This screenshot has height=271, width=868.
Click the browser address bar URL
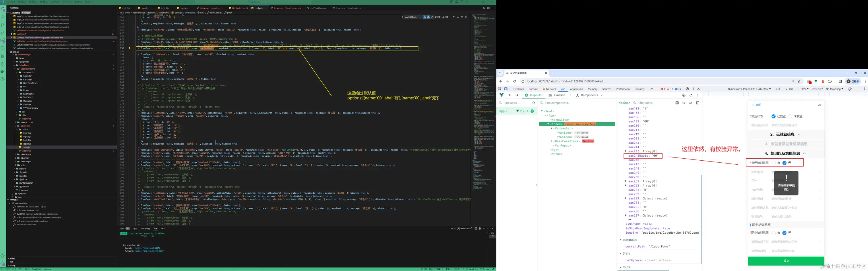[x=565, y=81]
